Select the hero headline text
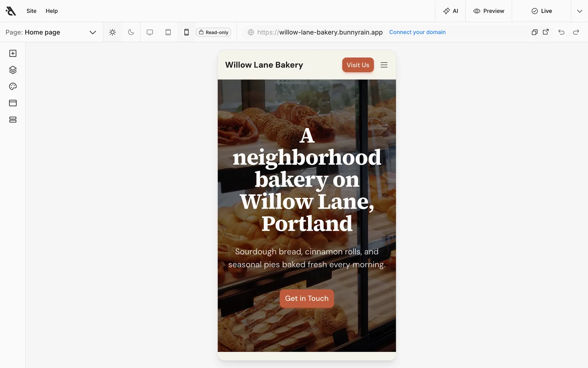588x368 pixels. tap(307, 180)
